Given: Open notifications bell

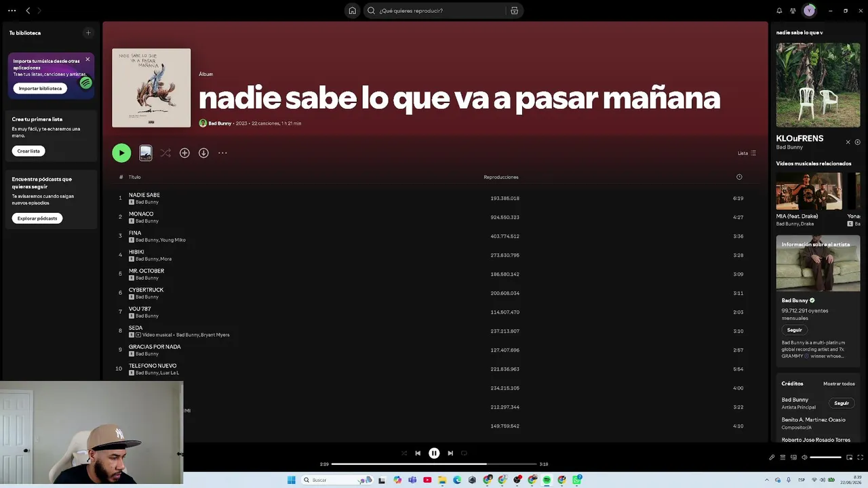Looking at the screenshot, I should coord(779,11).
